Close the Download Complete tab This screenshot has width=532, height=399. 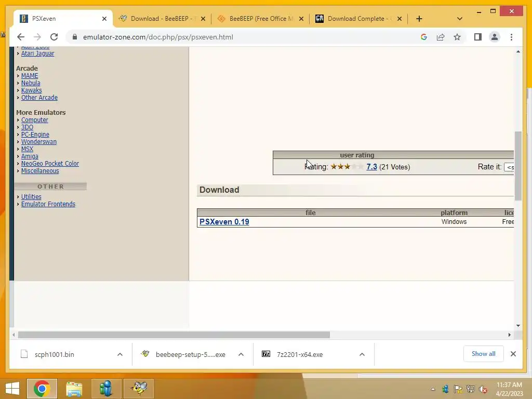(x=400, y=19)
